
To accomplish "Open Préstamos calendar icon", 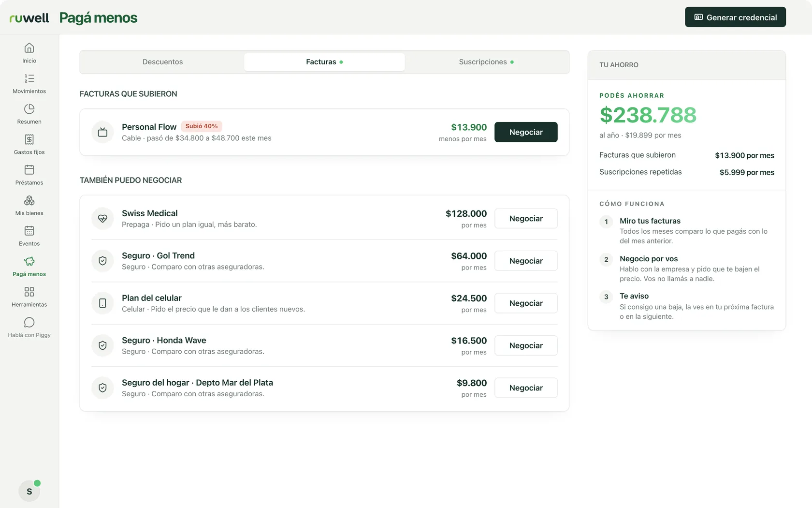I will (29, 170).
